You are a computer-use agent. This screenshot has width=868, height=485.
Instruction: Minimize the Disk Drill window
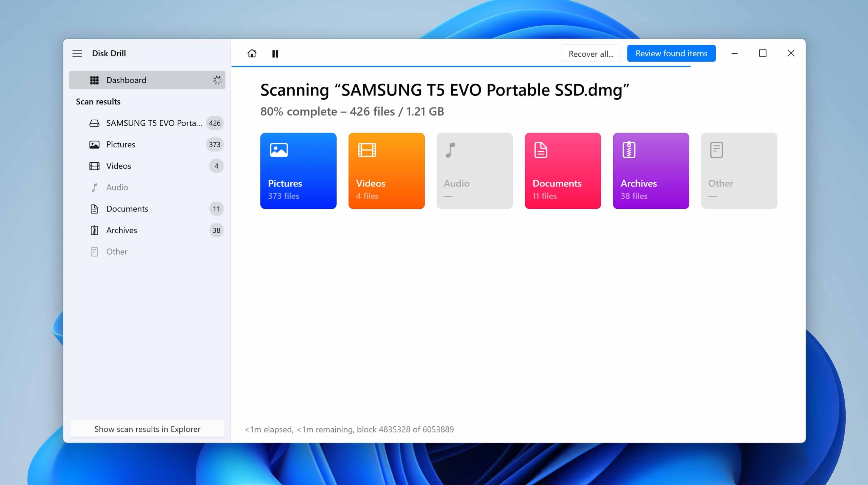(x=734, y=53)
